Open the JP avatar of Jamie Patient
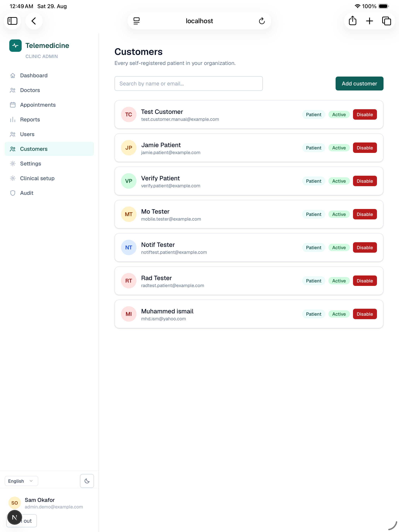399x532 pixels. click(129, 148)
